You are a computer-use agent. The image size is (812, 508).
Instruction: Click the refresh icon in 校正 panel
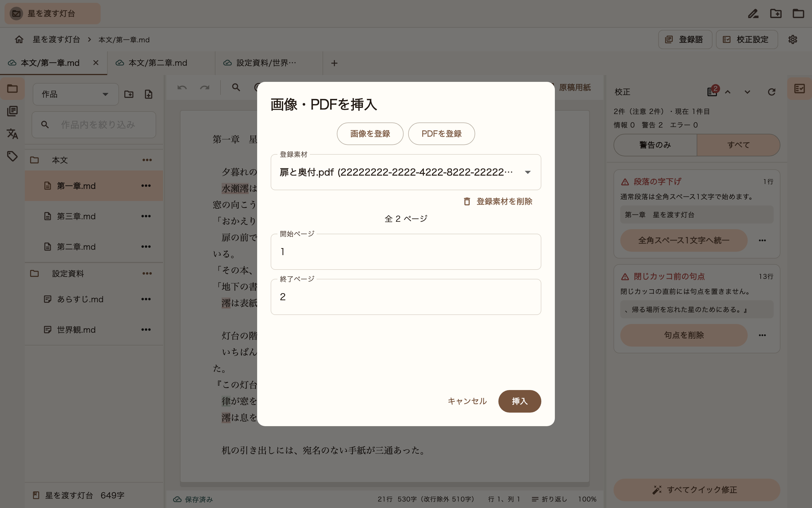(771, 92)
